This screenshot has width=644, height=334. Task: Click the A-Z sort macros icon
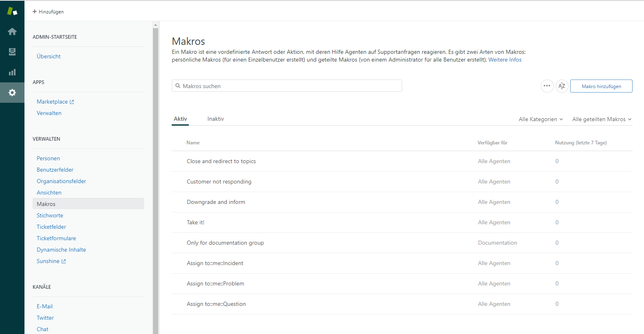(562, 86)
